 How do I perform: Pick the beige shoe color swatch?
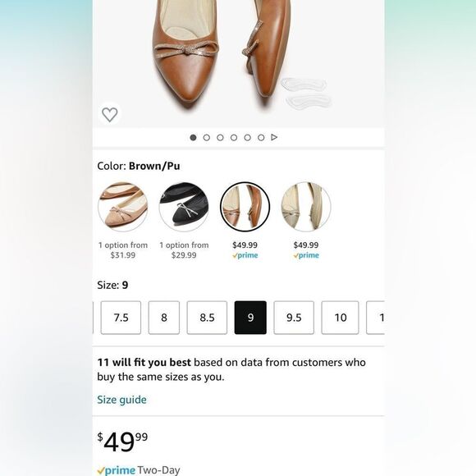305,207
